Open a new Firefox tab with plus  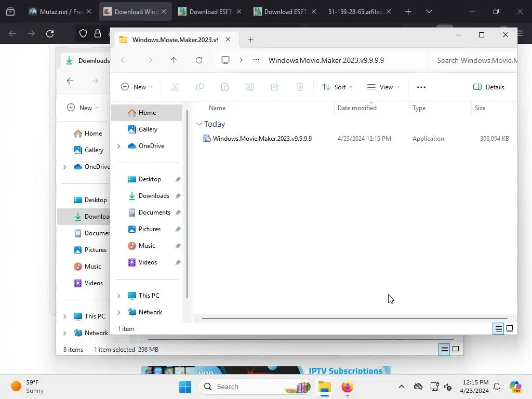(408, 12)
